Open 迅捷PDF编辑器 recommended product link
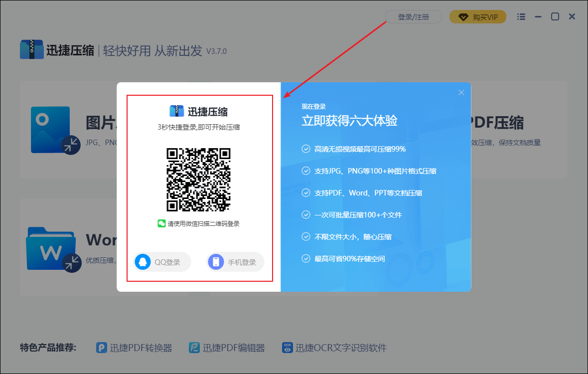The width and height of the screenshot is (588, 374). (x=227, y=348)
